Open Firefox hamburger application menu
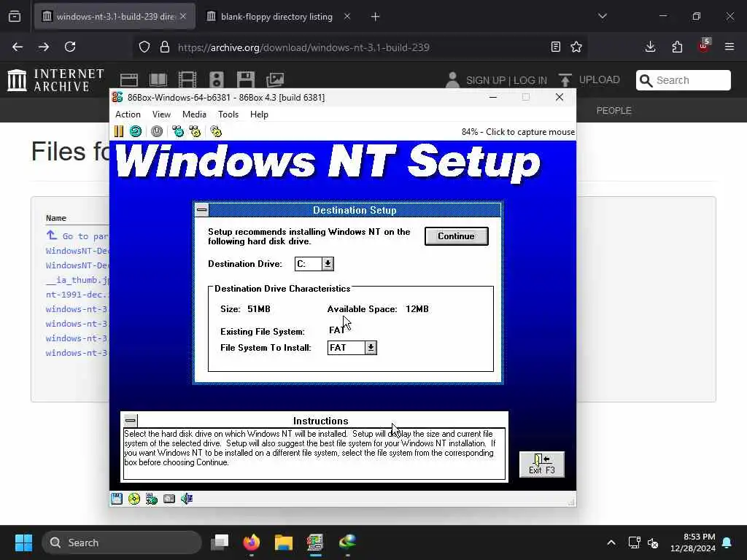Viewport: 747px width, 560px height. click(729, 47)
